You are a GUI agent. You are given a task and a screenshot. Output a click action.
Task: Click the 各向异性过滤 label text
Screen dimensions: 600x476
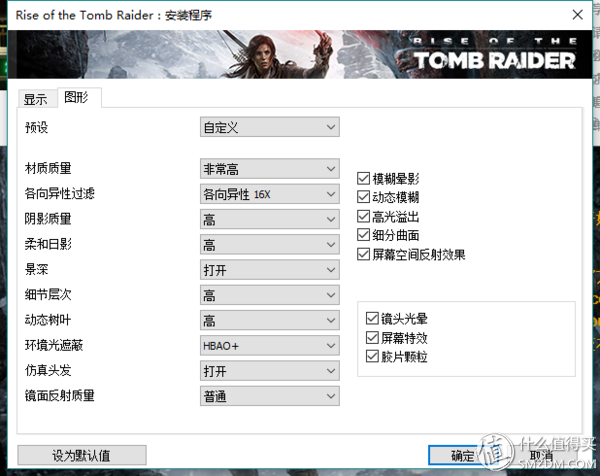59,194
